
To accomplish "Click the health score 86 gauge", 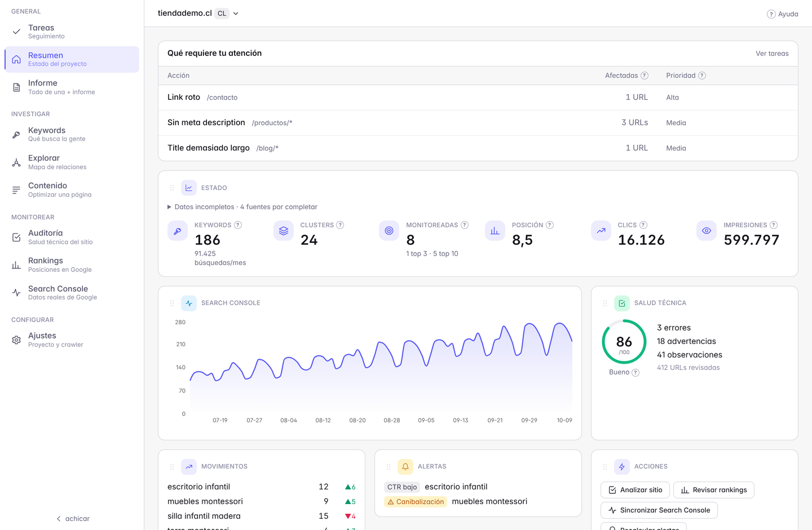I will 624,342.
